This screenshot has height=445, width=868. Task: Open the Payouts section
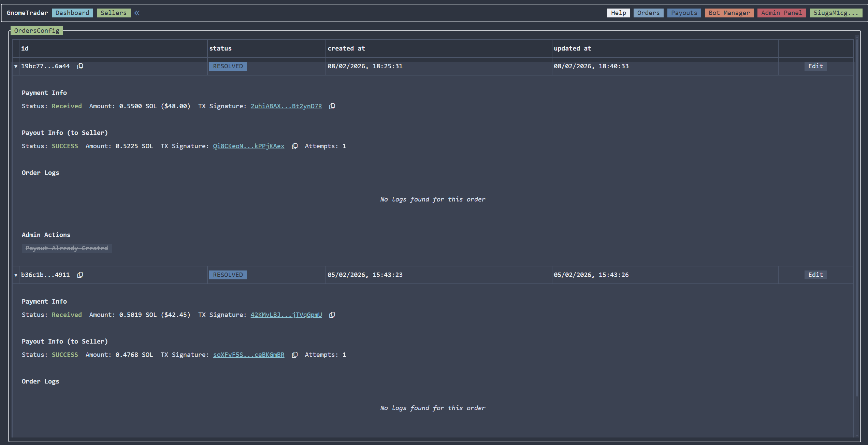click(684, 13)
